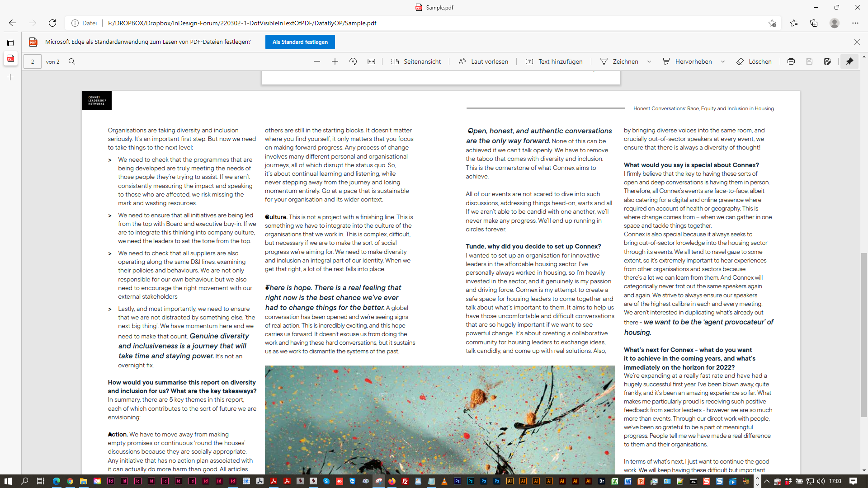Launch Photoshop from the taskbar
This screenshot has height=488, width=868.
tap(458, 481)
